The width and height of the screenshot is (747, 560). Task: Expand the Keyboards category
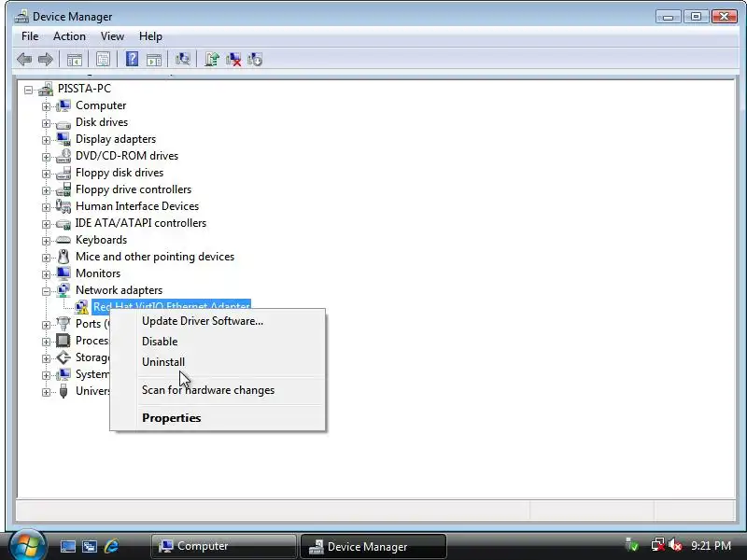[46, 241]
